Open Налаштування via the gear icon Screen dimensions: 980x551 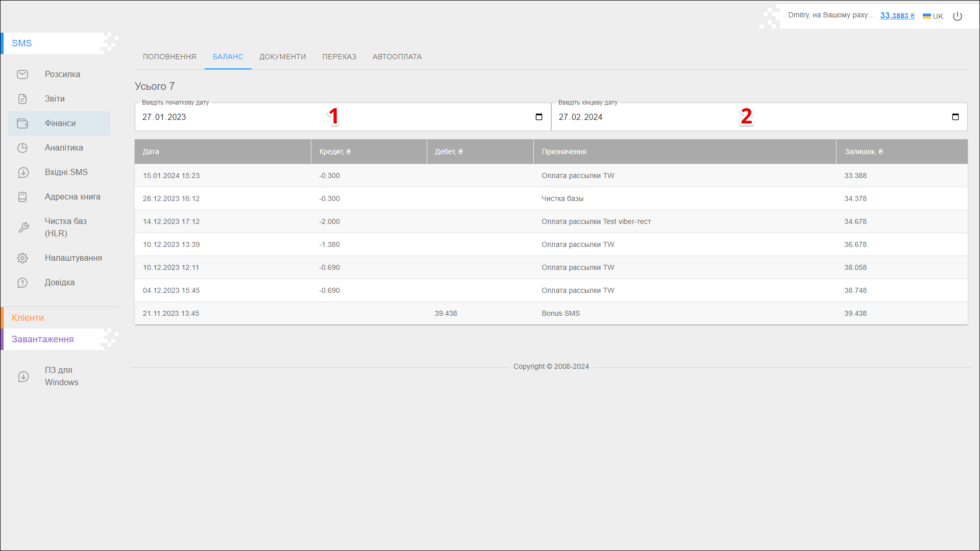(22, 258)
